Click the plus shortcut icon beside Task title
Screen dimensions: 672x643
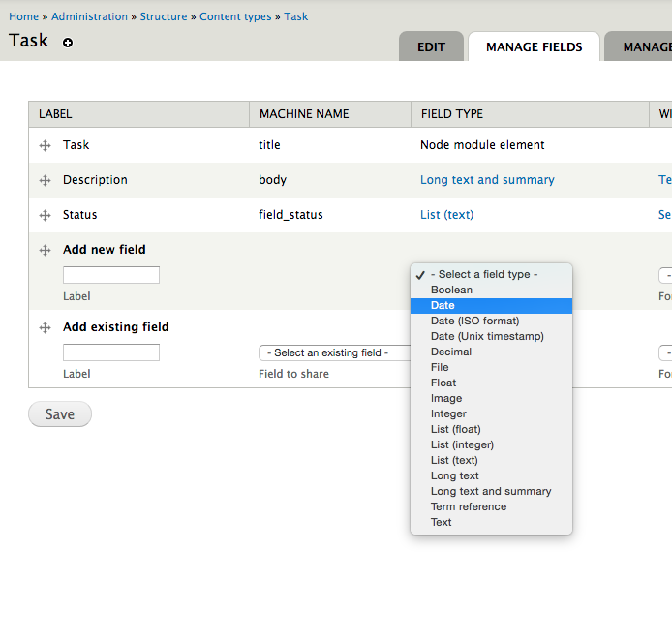coord(67,43)
